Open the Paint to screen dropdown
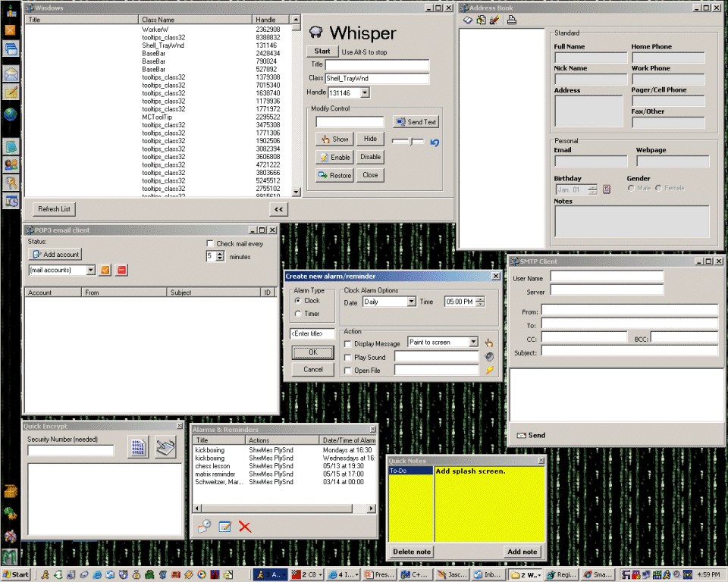728x582 pixels. pos(473,343)
